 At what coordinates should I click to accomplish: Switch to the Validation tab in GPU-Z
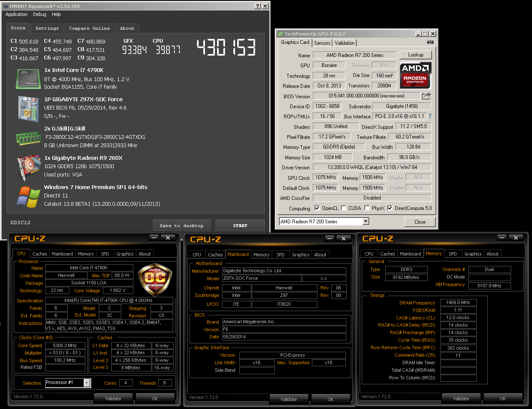point(345,43)
